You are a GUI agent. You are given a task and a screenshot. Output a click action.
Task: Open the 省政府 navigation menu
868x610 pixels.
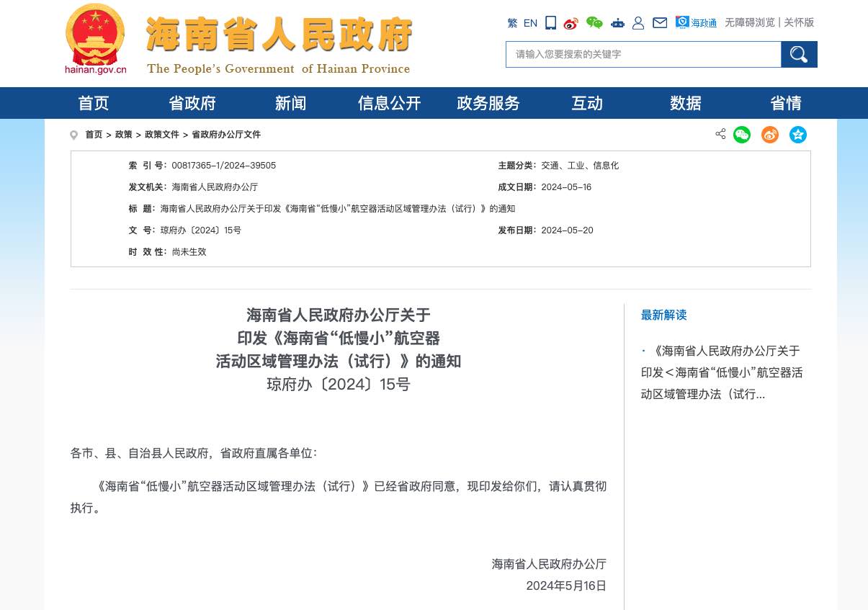(192, 103)
